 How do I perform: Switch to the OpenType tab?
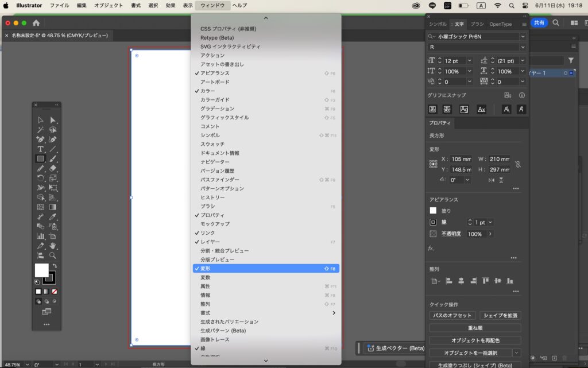(500, 24)
